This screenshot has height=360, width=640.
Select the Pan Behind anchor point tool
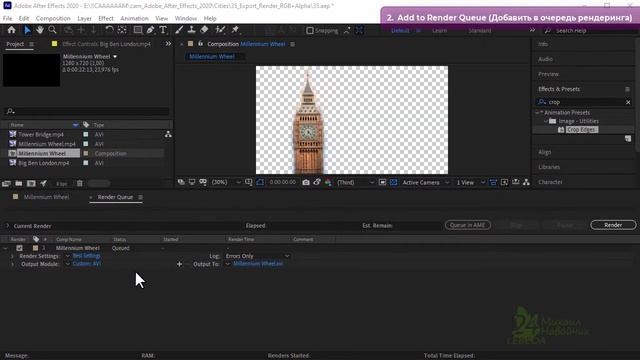pos(122,30)
